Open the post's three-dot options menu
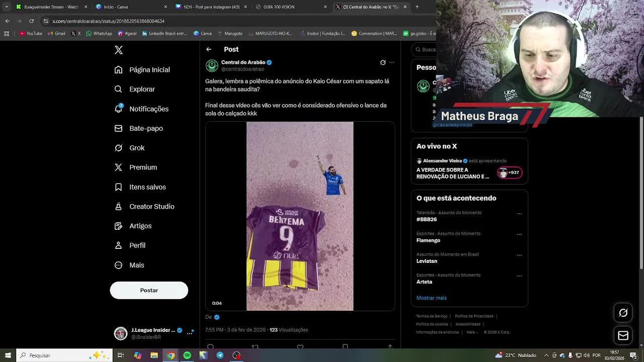644x362 pixels. click(x=392, y=62)
